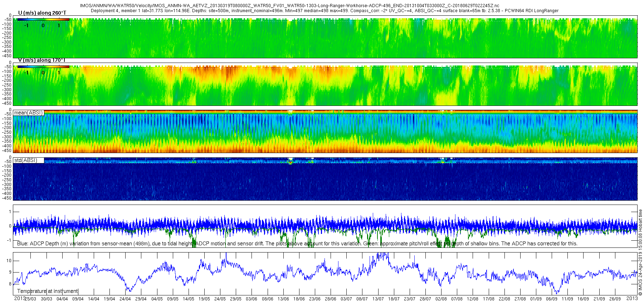This screenshot has width=644, height=304.
Task: Click the 02/08 date tick label
Action: click(441, 299)
